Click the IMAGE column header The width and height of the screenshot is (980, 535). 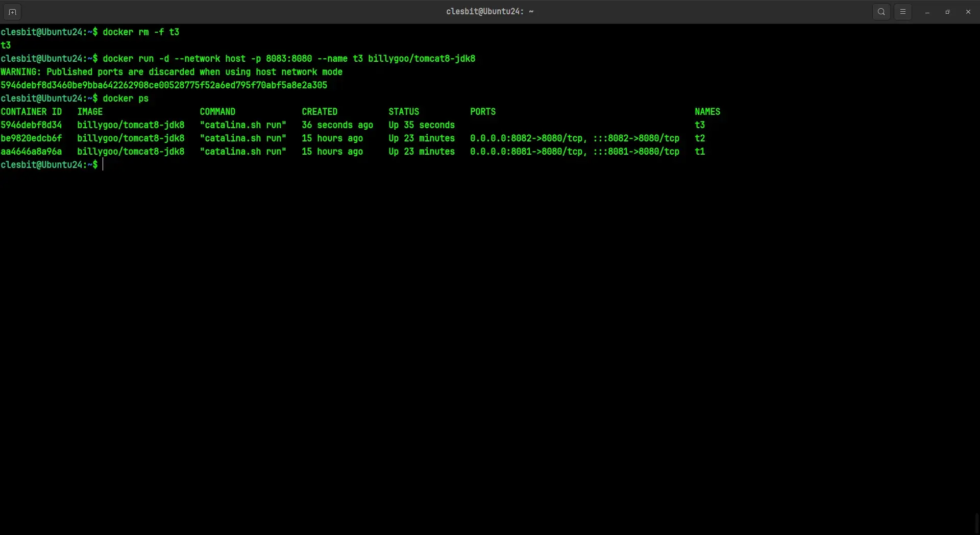tap(90, 112)
